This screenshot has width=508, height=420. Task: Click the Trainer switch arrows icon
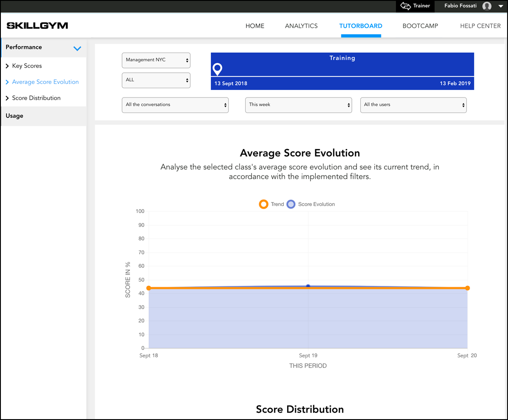tap(405, 6)
